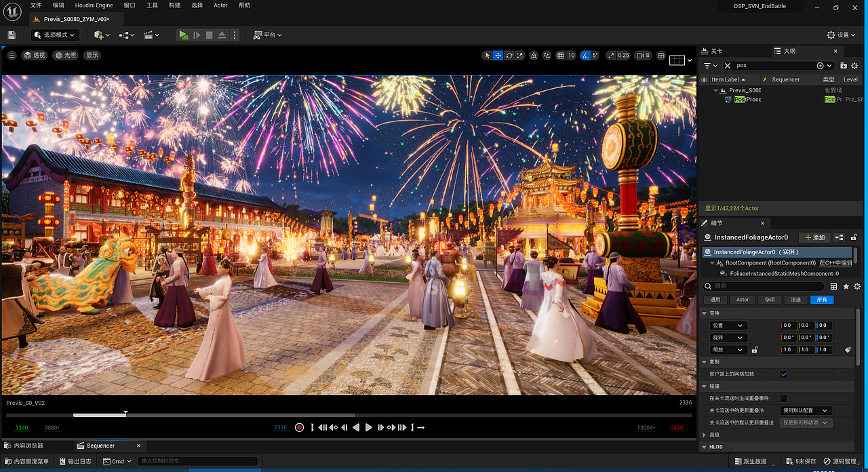This screenshot has width=868, height=472.
Task: Change grid snap size value 10
Action: 572,56
